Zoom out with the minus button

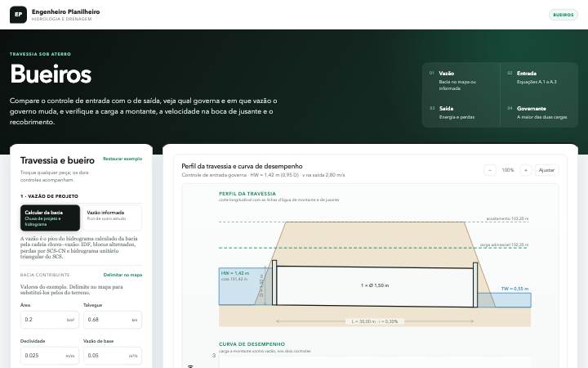(490, 170)
